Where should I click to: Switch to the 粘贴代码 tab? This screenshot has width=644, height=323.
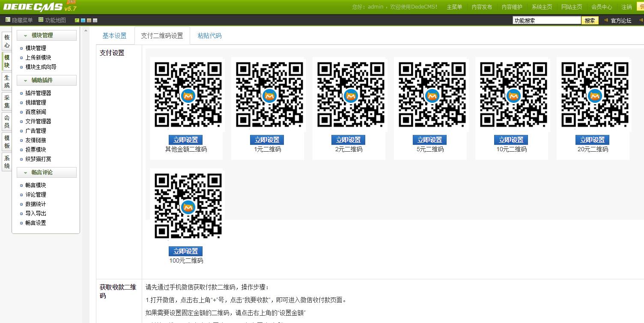coord(209,36)
